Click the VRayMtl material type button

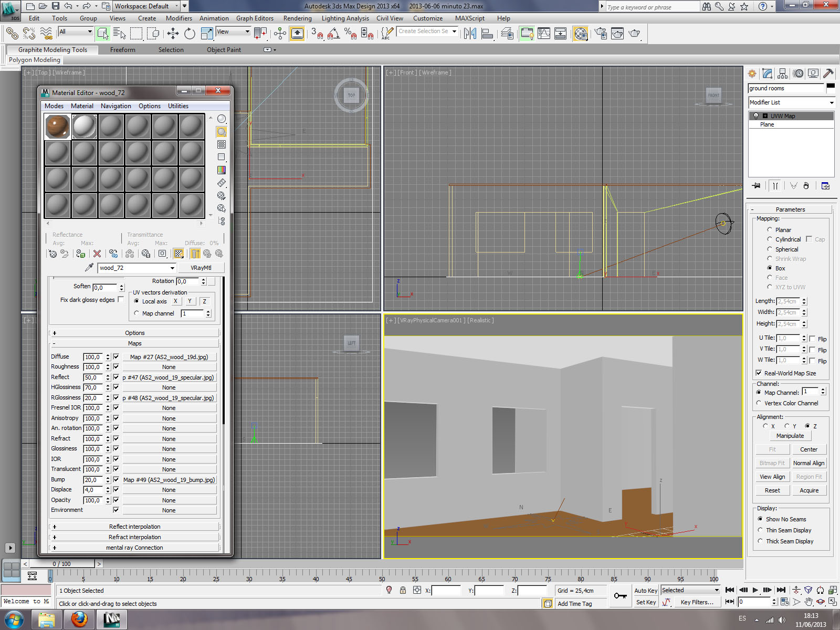click(201, 268)
